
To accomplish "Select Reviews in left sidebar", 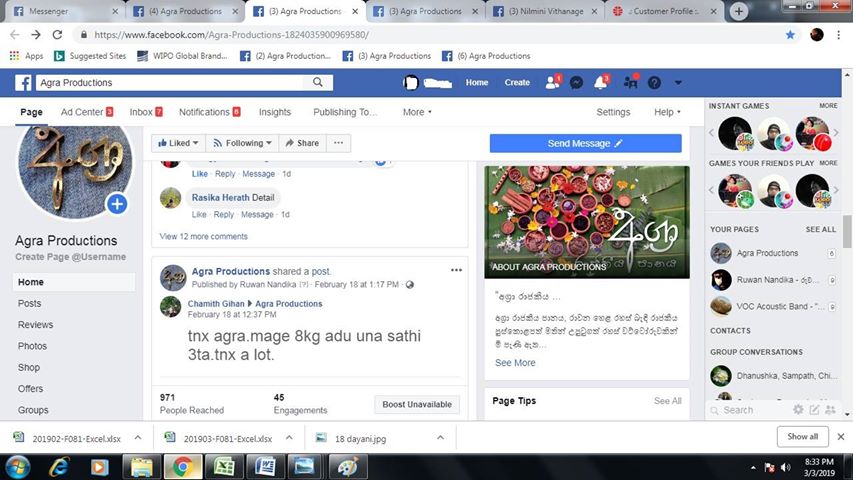I will point(35,324).
